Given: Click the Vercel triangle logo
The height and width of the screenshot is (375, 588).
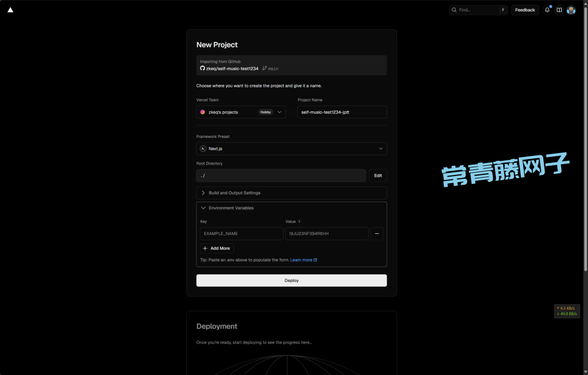Looking at the screenshot, I should 10,10.
